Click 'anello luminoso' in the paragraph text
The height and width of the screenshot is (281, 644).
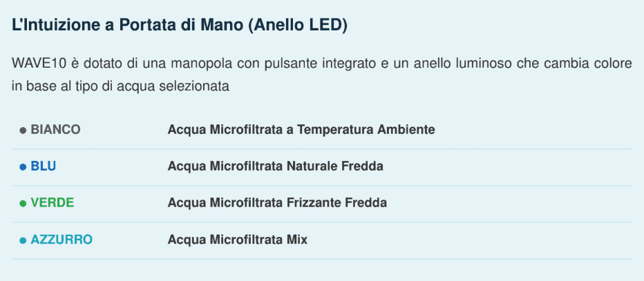coord(462,64)
